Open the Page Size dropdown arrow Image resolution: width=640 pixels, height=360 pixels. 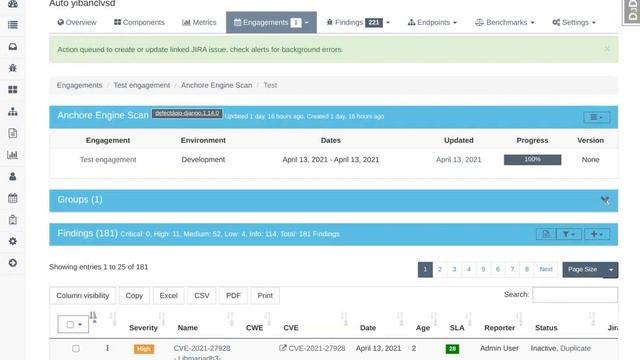click(x=611, y=270)
